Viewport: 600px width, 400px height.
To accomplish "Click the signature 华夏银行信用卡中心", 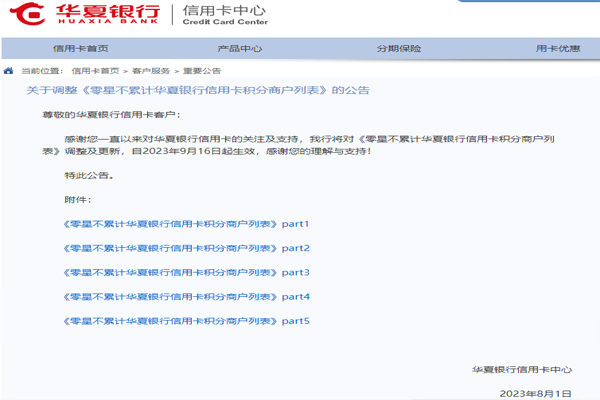I will click(522, 370).
